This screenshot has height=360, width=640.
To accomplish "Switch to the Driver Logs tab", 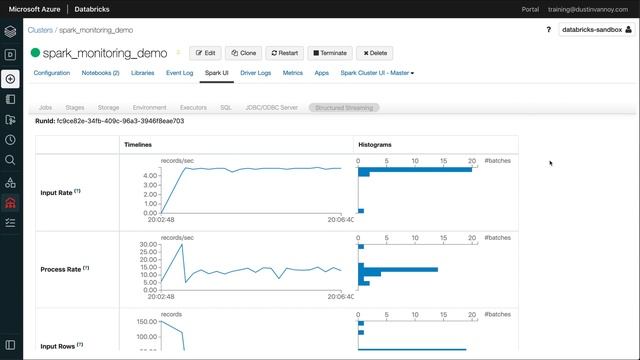I will 256,73.
